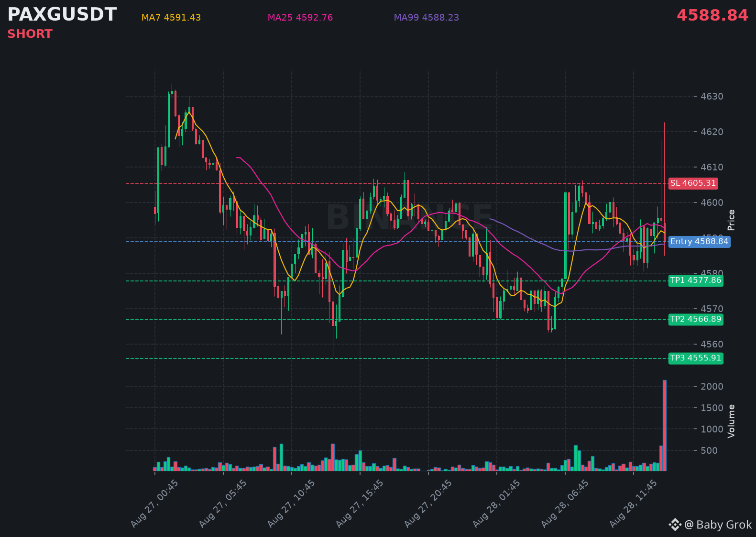
Task: Click the 2000 volume axis label
Action: (x=712, y=386)
